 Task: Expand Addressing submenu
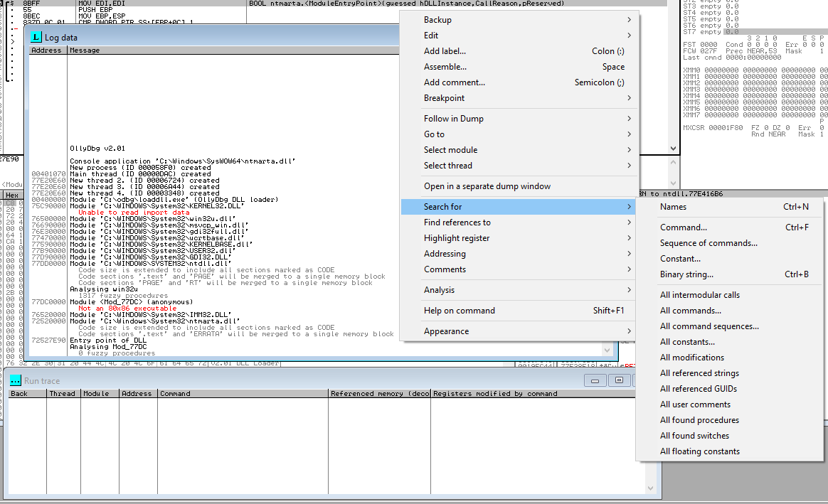point(519,254)
